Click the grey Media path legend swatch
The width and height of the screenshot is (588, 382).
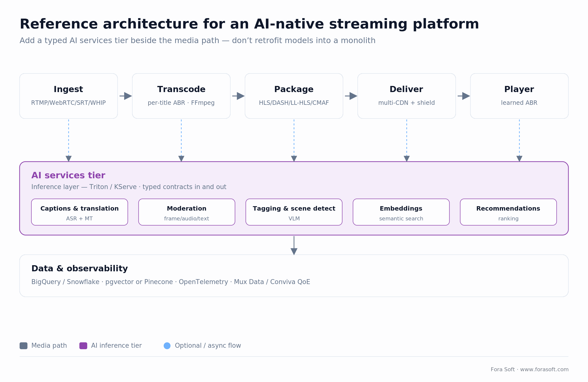(x=24, y=346)
